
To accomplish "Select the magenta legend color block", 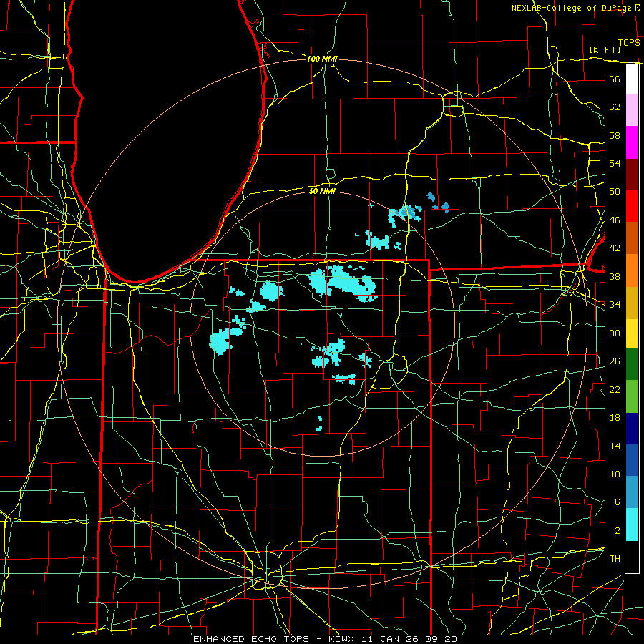I will [632, 142].
